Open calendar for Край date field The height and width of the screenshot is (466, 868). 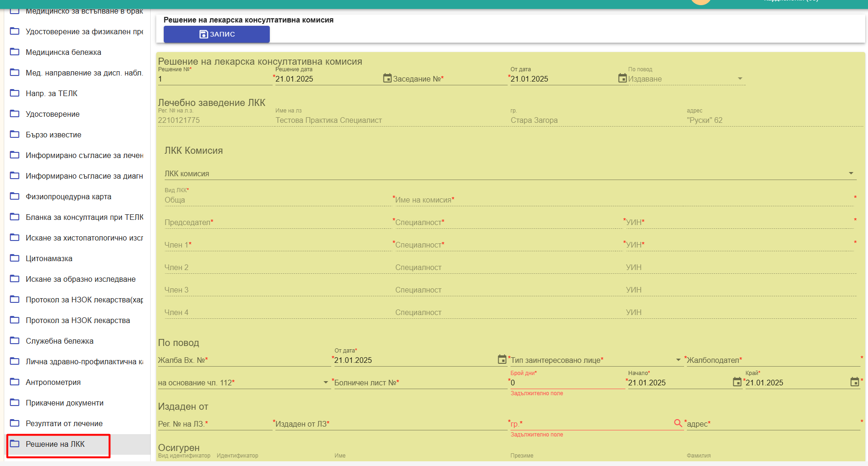(x=855, y=382)
